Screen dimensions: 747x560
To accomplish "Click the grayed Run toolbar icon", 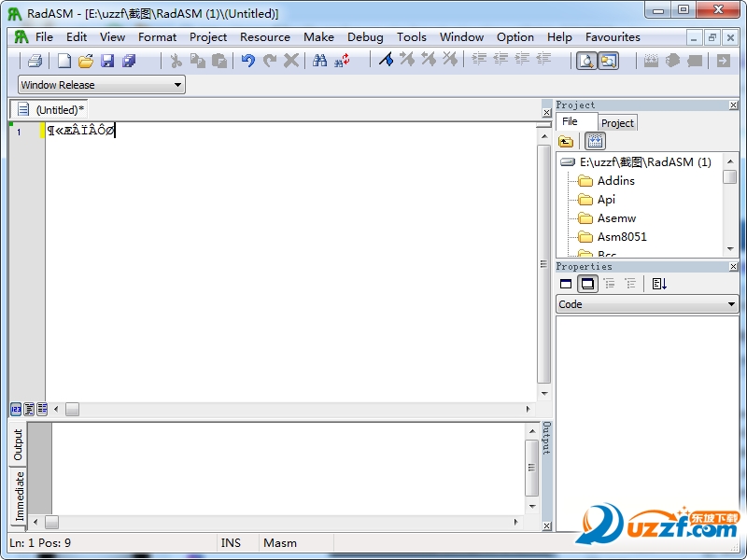I will pos(695,61).
